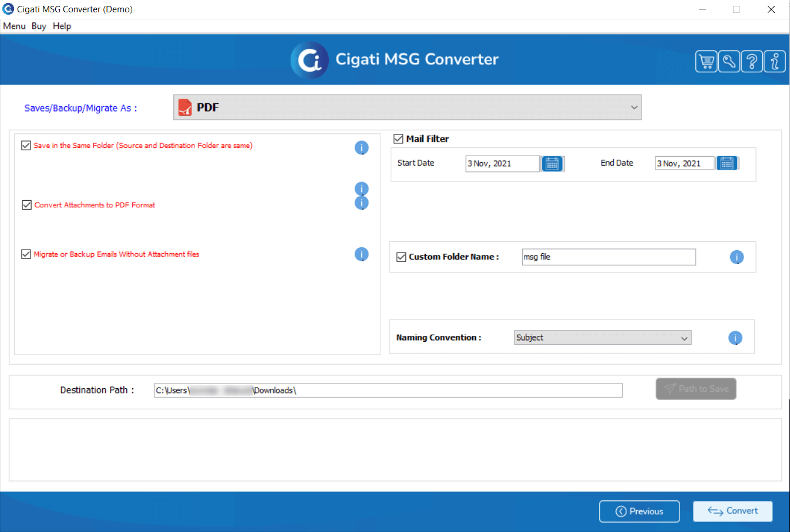This screenshot has height=532, width=790.
Task: Click the Custom Folder Name text field
Action: tap(609, 257)
